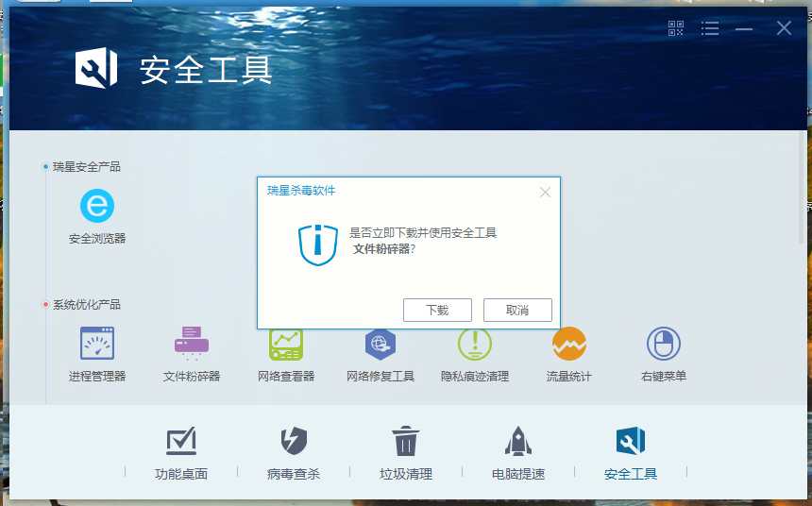Close the 安全工具 main window
The image size is (812, 506).
(x=784, y=28)
